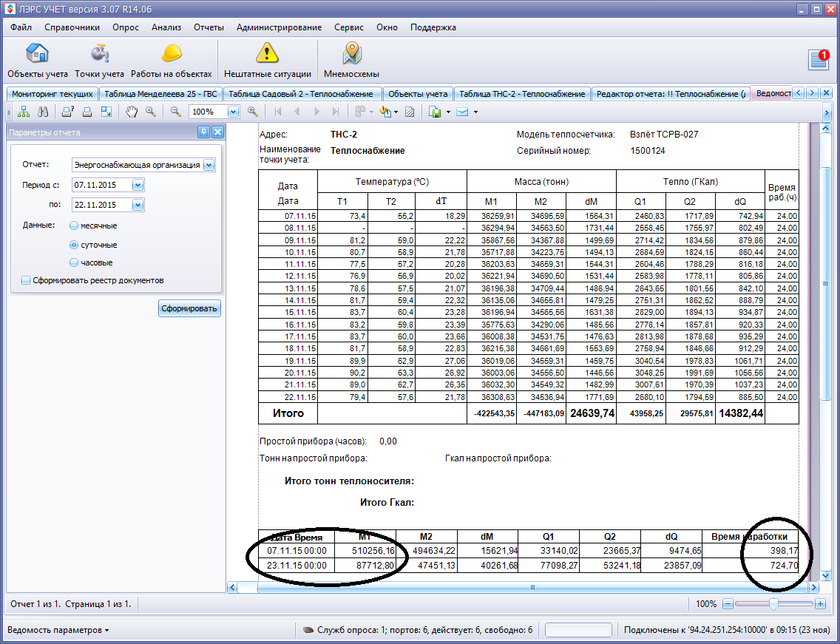Switch to Таблица Садовый 2 - Теплоснабжение tab

tap(302, 94)
